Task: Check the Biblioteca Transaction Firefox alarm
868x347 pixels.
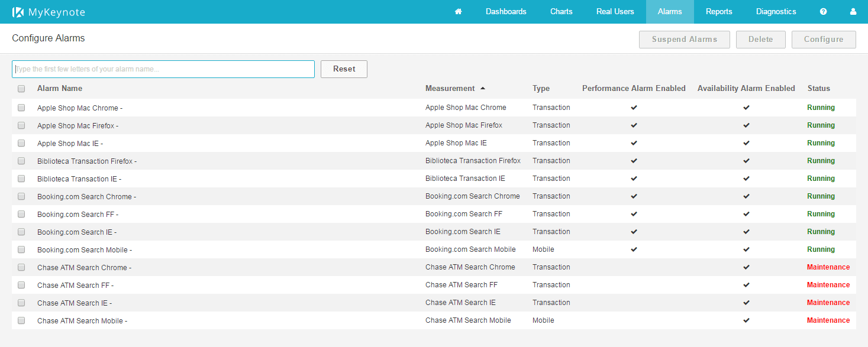Action: pyautogui.click(x=21, y=161)
